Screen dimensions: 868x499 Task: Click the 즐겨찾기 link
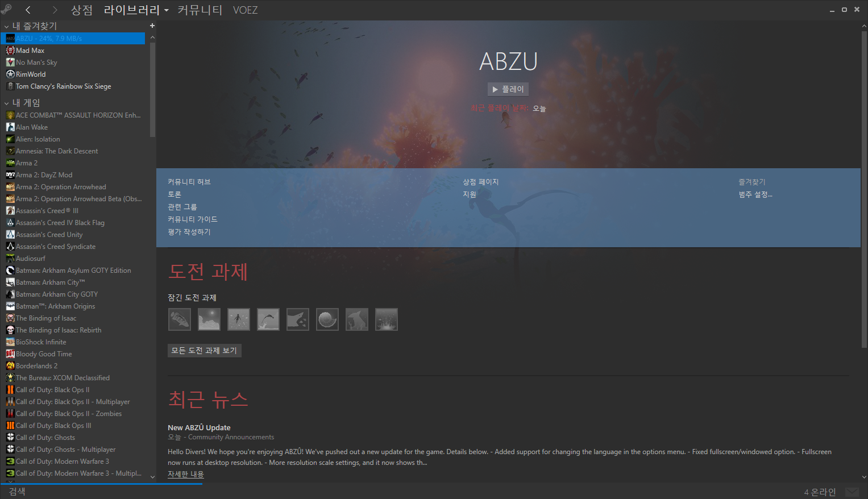[x=752, y=182]
